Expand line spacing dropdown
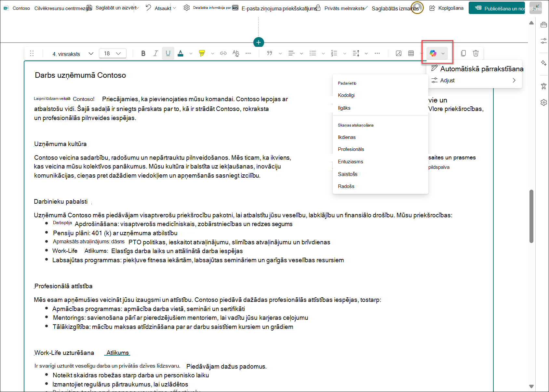 366,53
